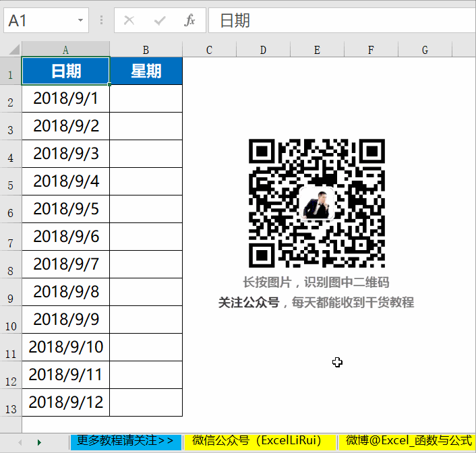476x453 pixels.
Task: Select row 8 header
Action: click(11, 264)
